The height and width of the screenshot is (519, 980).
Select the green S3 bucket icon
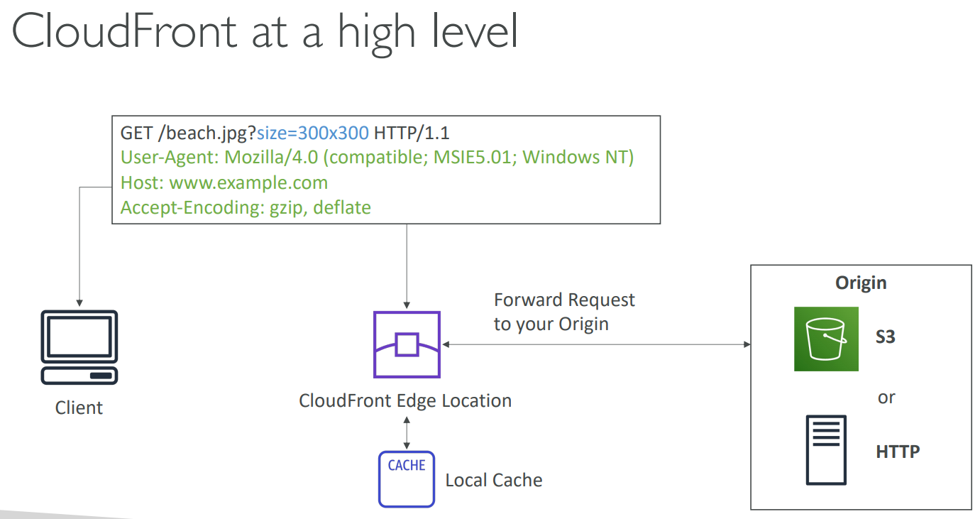(826, 339)
